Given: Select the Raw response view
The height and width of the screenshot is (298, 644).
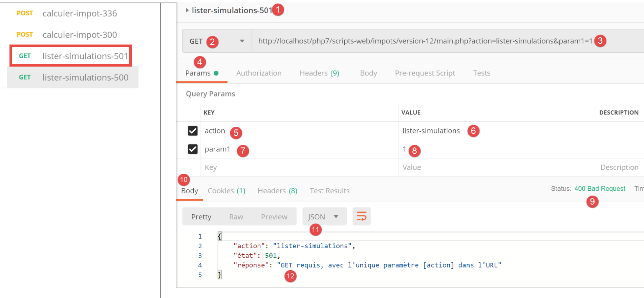Looking at the screenshot, I should pyautogui.click(x=236, y=217).
